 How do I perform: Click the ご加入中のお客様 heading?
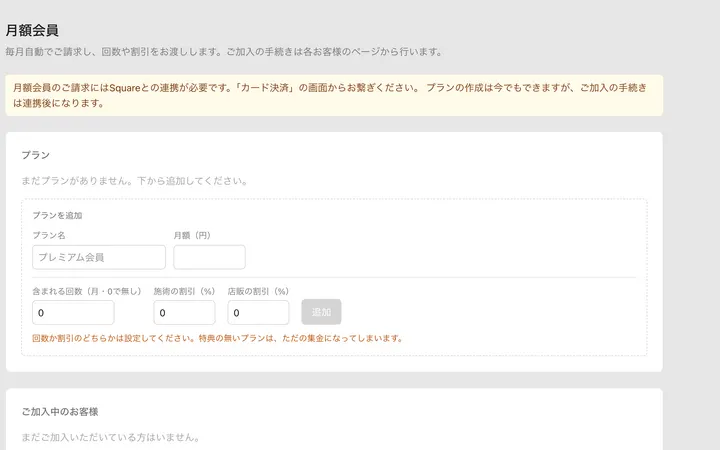point(60,412)
